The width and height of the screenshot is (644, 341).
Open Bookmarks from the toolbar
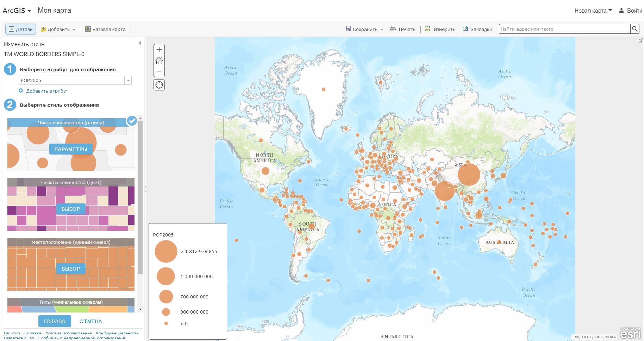(x=477, y=29)
